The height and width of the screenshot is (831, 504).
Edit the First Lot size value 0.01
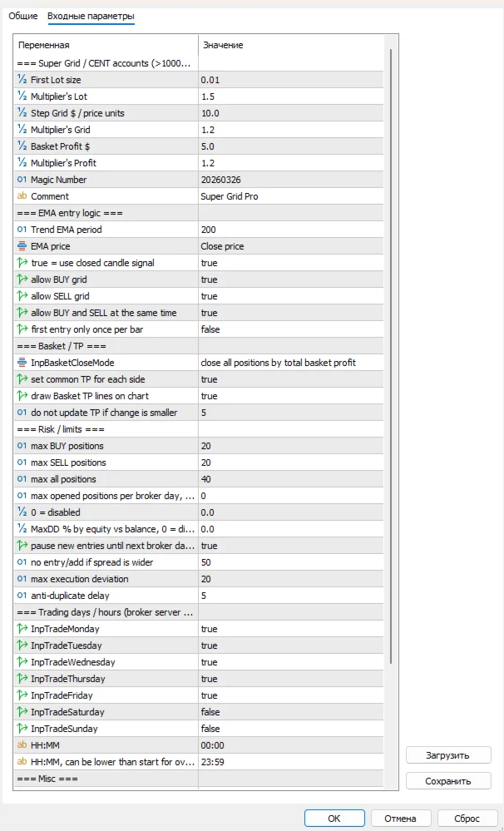[x=290, y=80]
